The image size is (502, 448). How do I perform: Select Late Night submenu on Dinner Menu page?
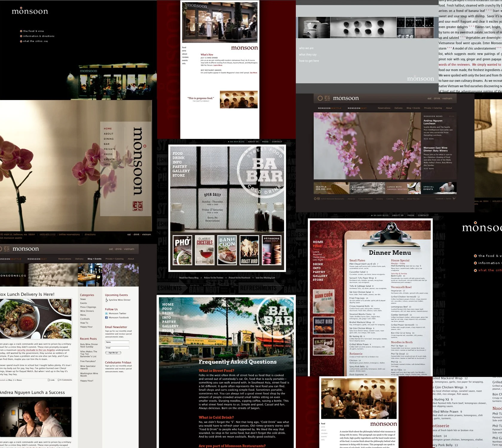(318, 260)
